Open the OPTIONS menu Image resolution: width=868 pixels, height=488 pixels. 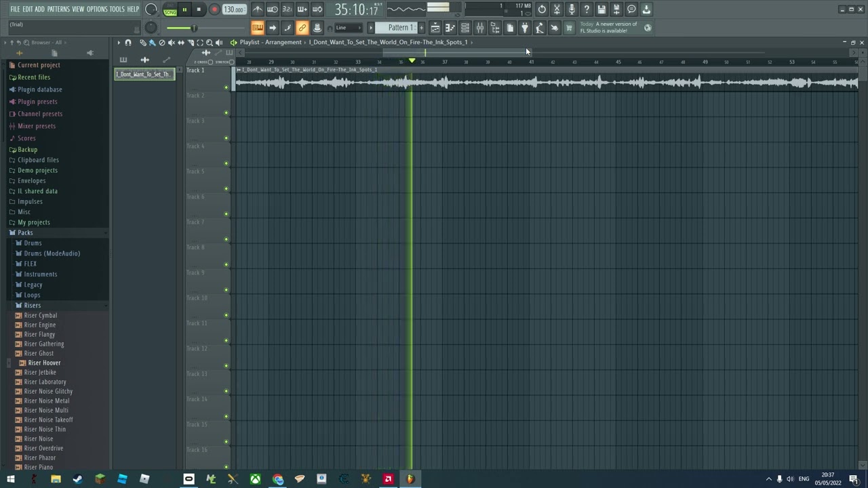pos(97,9)
